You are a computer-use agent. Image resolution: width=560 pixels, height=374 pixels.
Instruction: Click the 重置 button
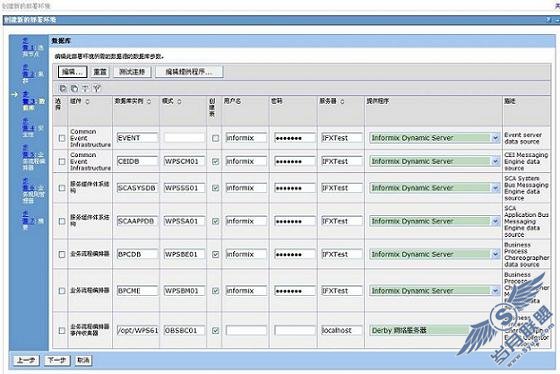coord(100,72)
